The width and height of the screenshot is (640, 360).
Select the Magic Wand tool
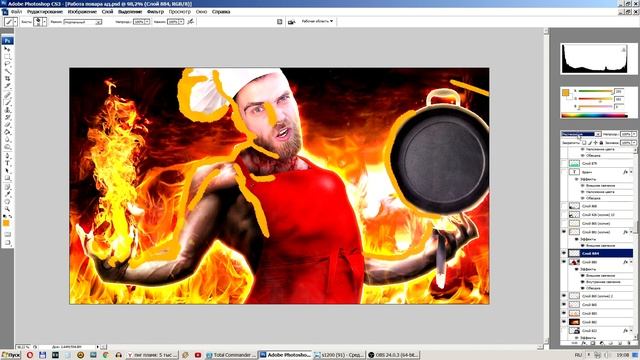click(7, 71)
